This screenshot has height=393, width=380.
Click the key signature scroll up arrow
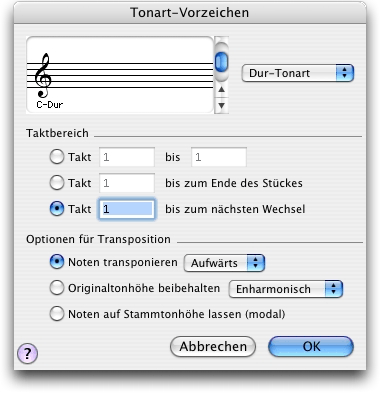(x=221, y=89)
